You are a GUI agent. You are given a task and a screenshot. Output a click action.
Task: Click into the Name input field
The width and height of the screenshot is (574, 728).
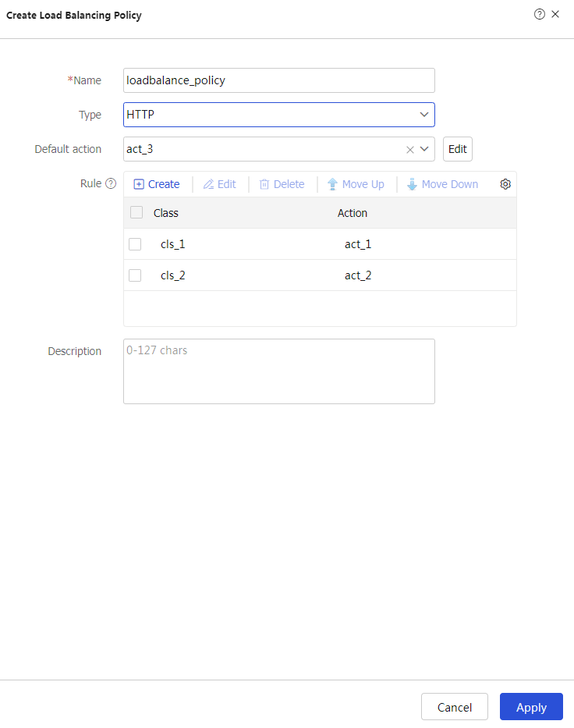(278, 80)
